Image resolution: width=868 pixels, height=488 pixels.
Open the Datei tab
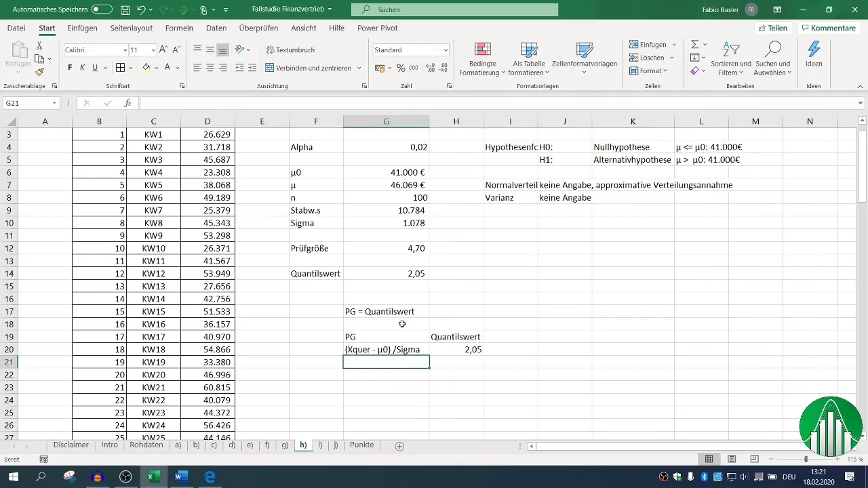[16, 28]
